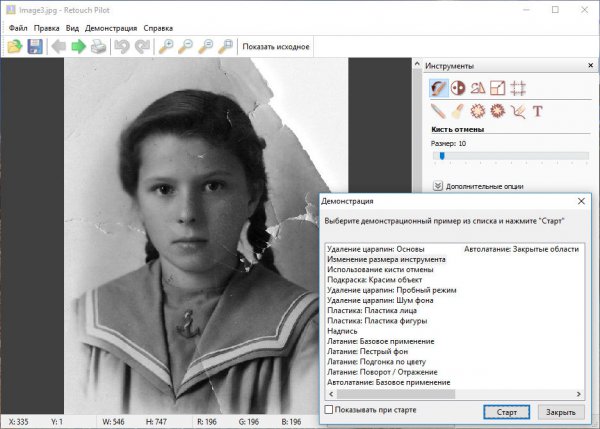Open the Вид menu
The height and width of the screenshot is (429, 600).
click(x=72, y=28)
